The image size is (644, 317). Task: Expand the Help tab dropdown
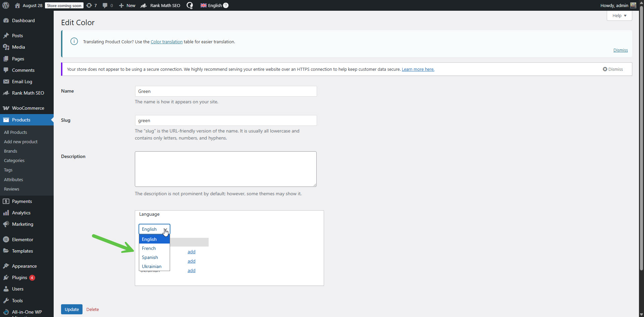[619, 15]
